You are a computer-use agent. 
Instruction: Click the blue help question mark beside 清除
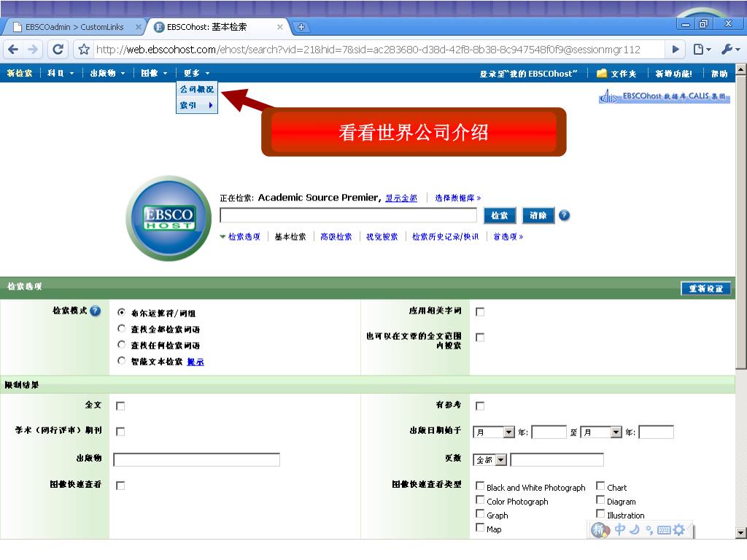pyautogui.click(x=564, y=215)
